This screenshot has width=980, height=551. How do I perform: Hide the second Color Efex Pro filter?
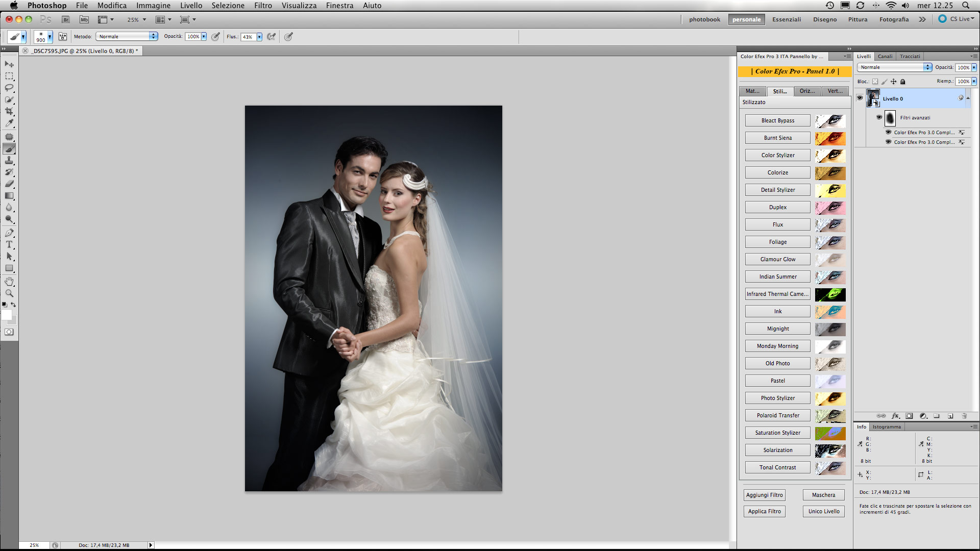(x=888, y=142)
